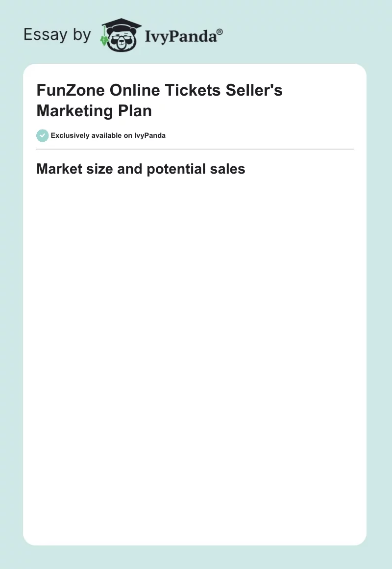392x569 pixels.
Task: Select the "Exclusively available on IvyPanda" label
Action: click(108, 135)
